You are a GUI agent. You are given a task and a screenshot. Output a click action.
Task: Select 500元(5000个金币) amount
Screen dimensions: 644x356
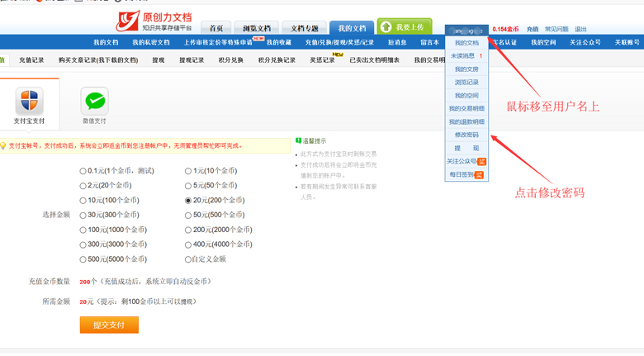[x=83, y=260]
